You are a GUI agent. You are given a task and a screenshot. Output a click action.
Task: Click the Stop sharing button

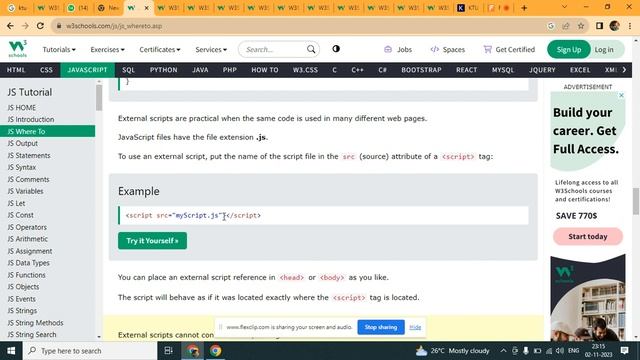(381, 327)
